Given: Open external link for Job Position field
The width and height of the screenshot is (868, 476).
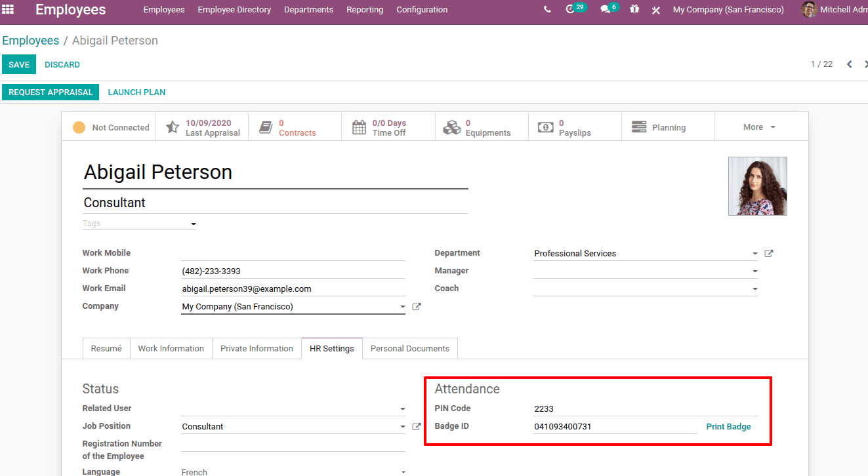Looking at the screenshot, I should [x=416, y=427].
